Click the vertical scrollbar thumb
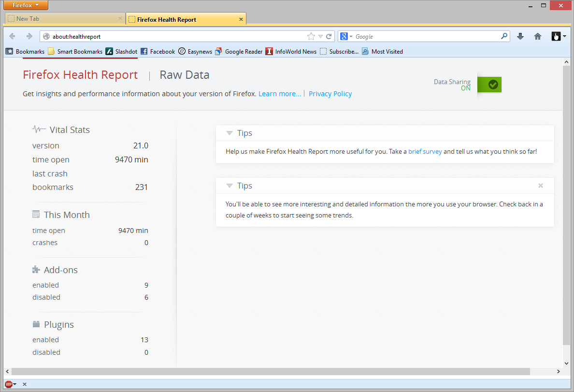The image size is (574, 392). pyautogui.click(x=566, y=205)
